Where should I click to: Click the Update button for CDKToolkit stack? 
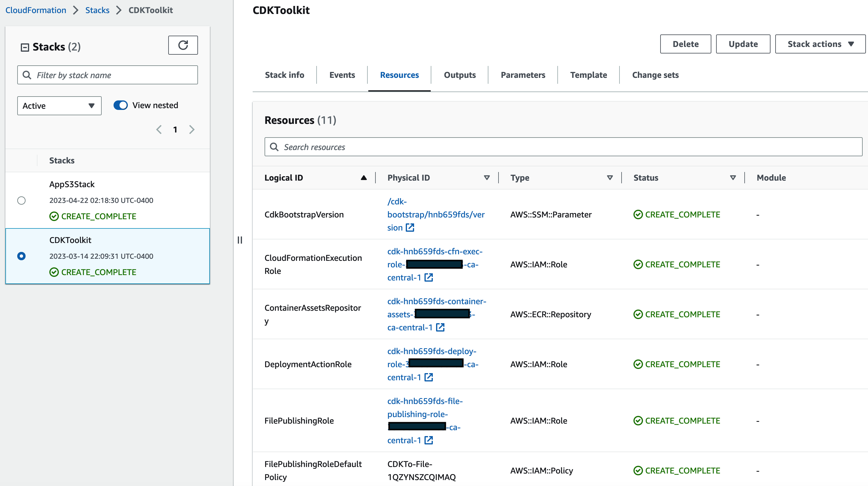(x=743, y=43)
